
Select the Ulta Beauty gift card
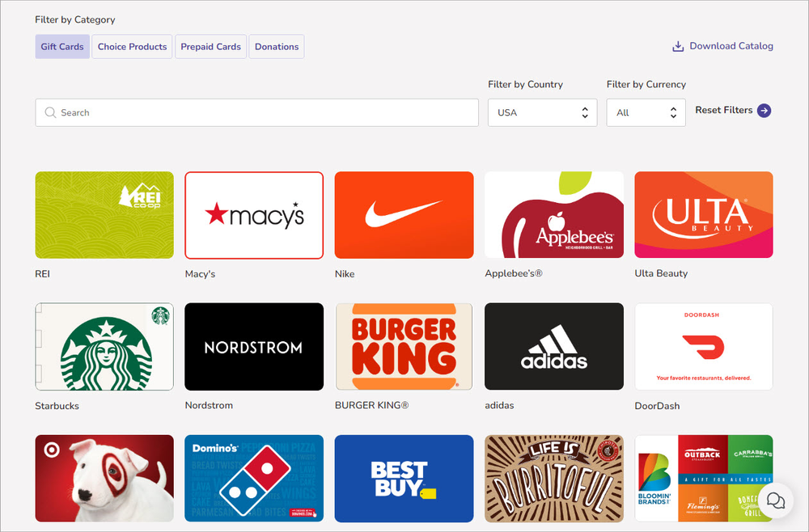pyautogui.click(x=703, y=214)
